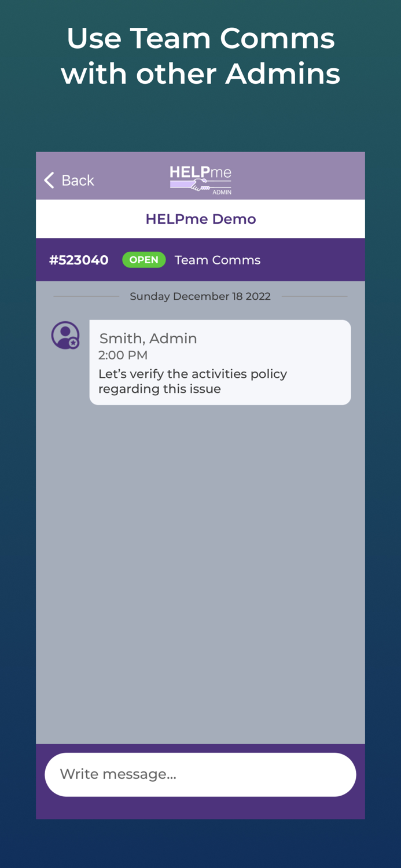
Task: Tap the purple ticket header bar
Action: 200,259
